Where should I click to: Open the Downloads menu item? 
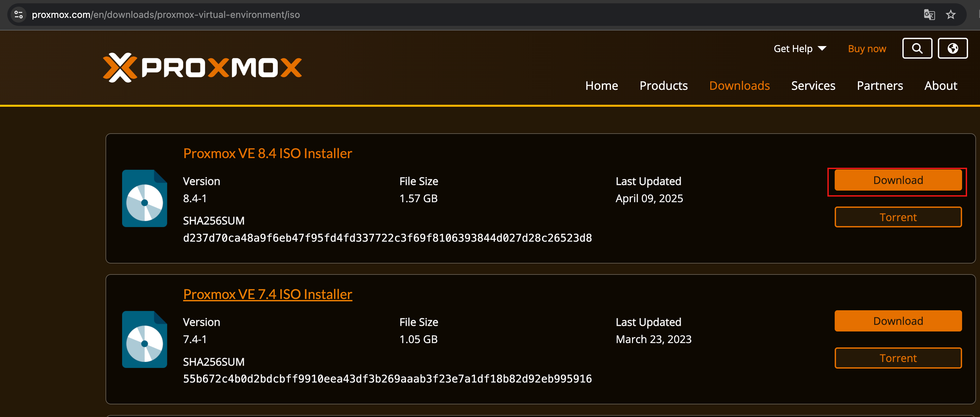click(739, 86)
